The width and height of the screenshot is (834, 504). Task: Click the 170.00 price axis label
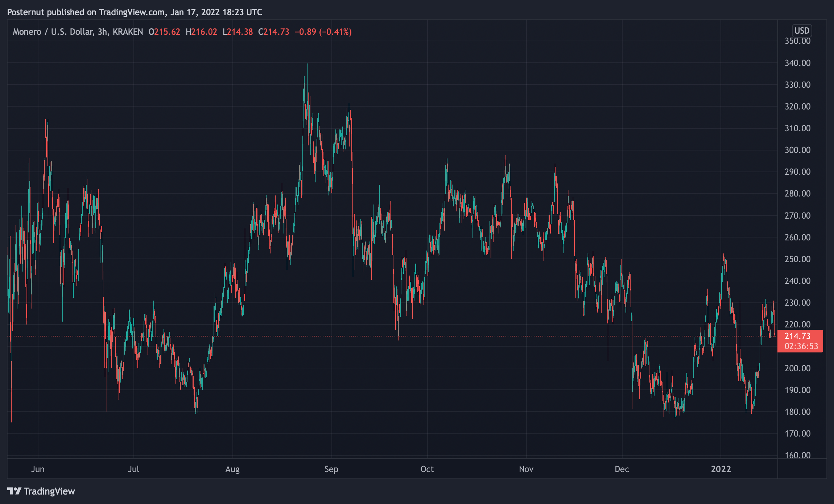798,434
